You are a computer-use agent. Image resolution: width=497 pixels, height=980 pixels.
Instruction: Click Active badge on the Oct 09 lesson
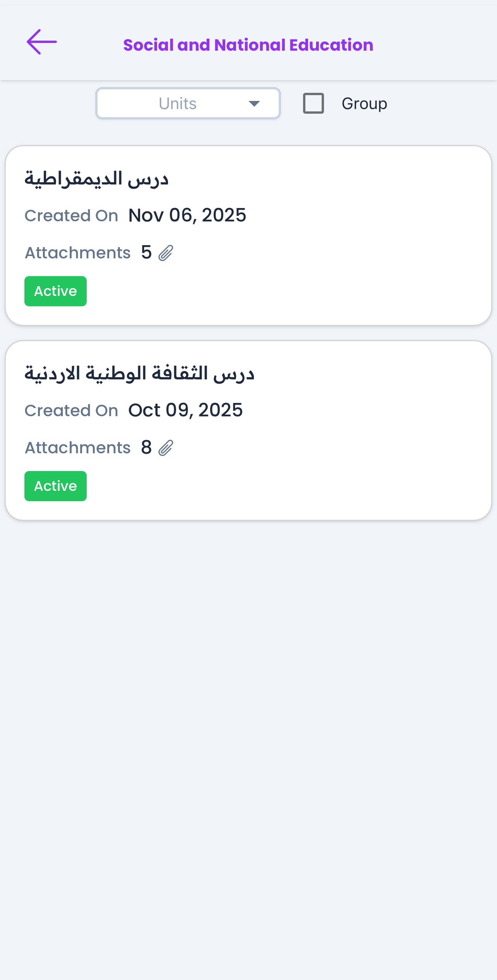click(55, 486)
